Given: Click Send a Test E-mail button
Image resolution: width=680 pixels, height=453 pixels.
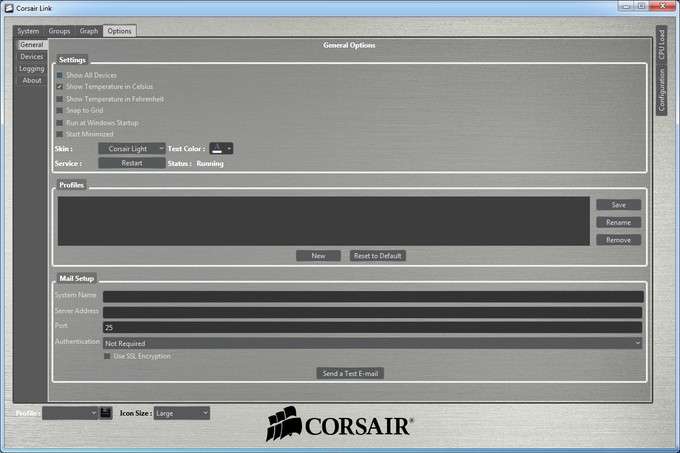Looking at the screenshot, I should [x=350, y=373].
